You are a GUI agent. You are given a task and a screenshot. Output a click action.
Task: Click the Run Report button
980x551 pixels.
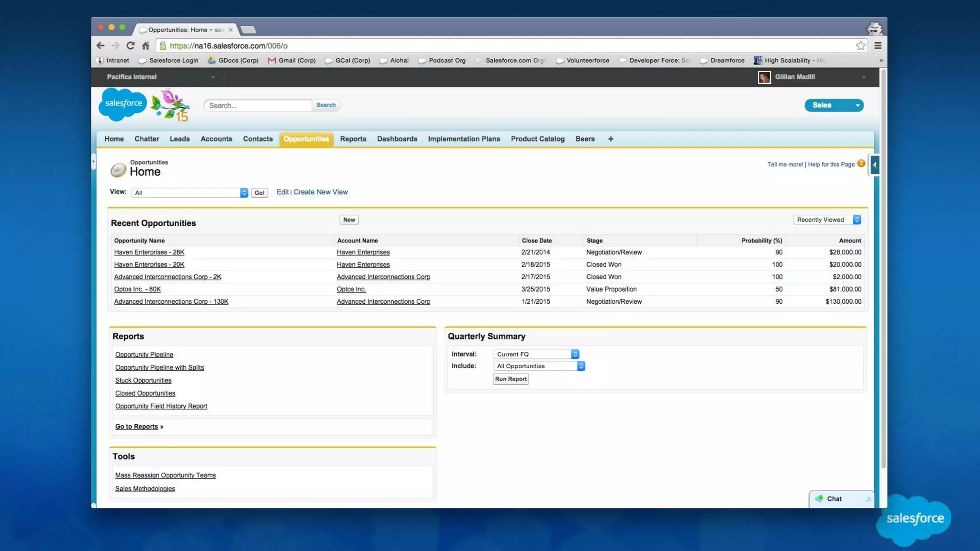click(511, 379)
